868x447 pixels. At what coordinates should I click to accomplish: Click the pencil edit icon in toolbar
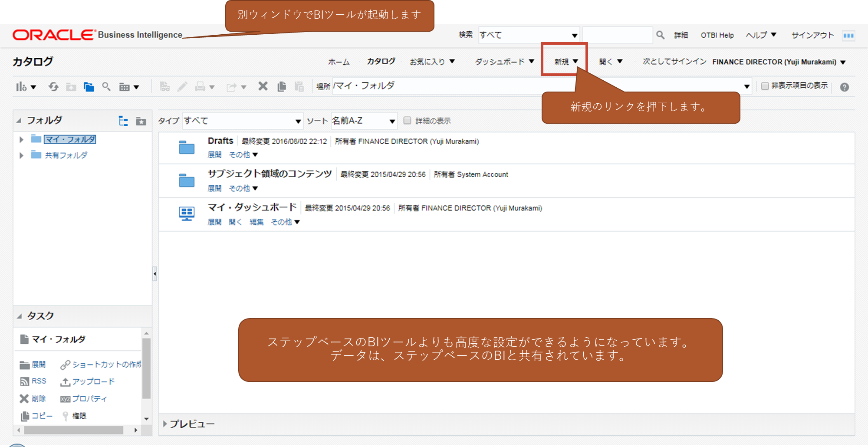pos(182,87)
